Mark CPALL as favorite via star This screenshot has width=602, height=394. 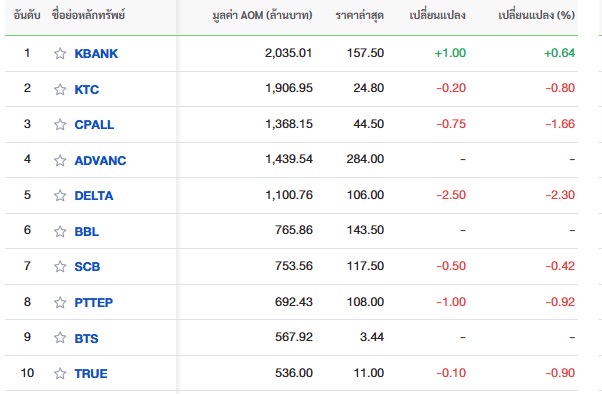tap(60, 124)
